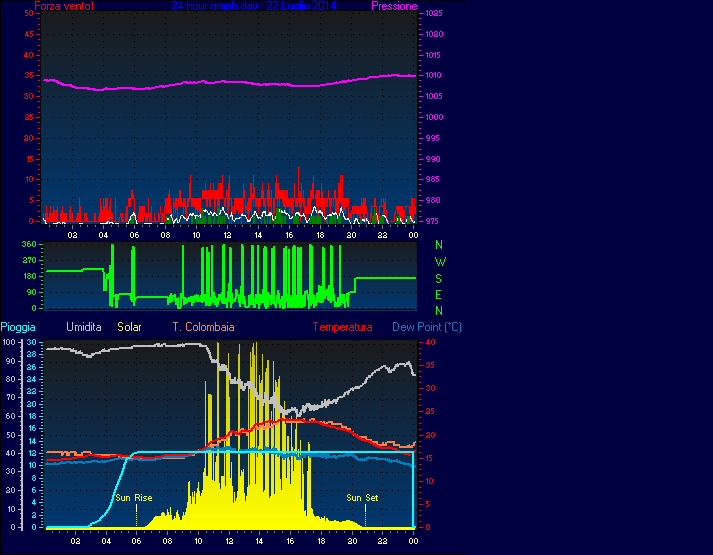Click cyan "28" on the rain axis
Image resolution: width=713 pixels, height=555 pixels.
(x=31, y=355)
